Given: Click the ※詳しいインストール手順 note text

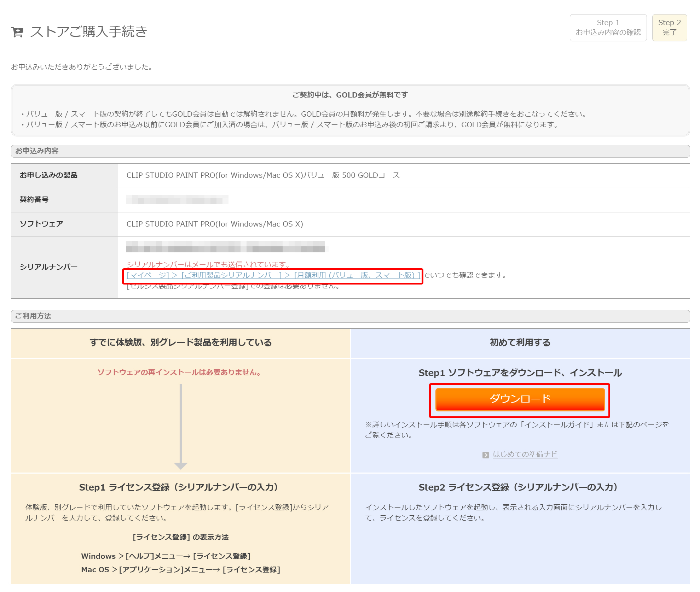Looking at the screenshot, I should pos(517,430).
